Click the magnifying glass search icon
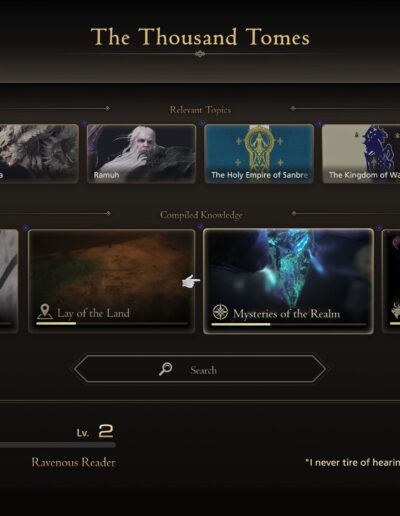The image size is (400, 516). coord(165,369)
